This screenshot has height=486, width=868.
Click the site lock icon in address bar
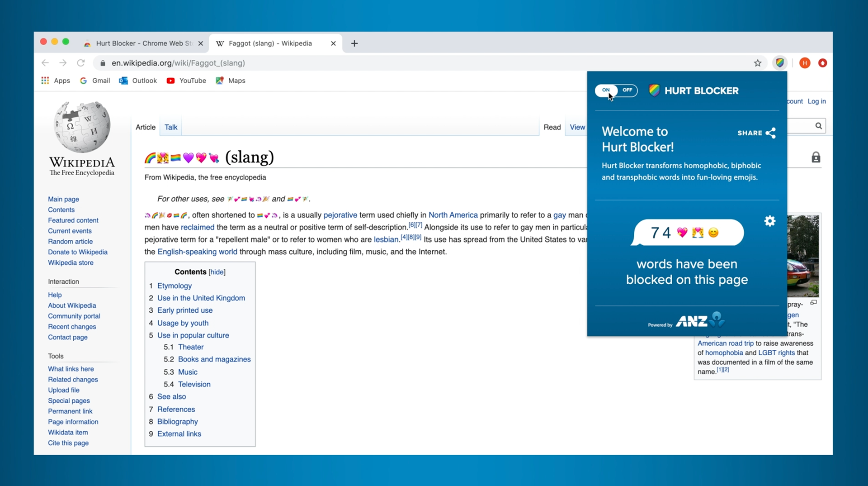point(103,63)
